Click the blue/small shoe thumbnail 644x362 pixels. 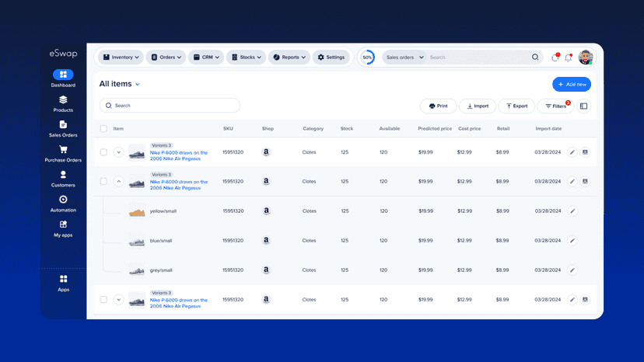point(137,242)
